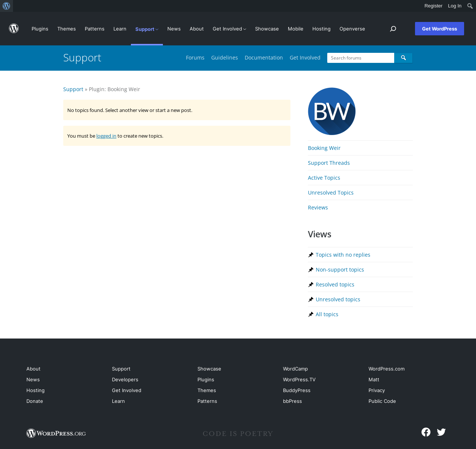Open Guidelines in the support sub-navigation

click(x=225, y=58)
